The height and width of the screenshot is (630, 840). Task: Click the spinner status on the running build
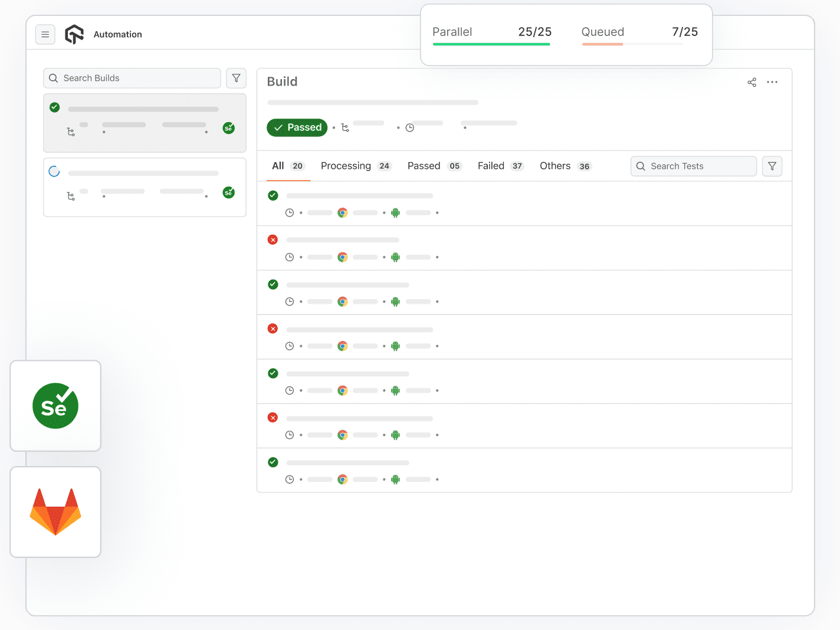[x=54, y=171]
